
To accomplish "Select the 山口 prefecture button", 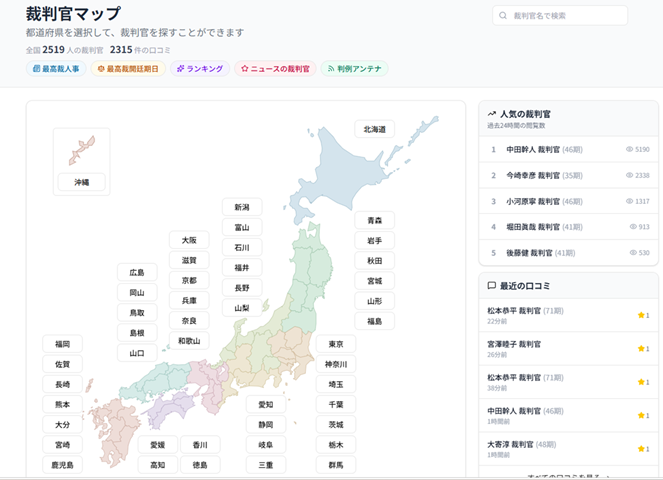I will point(137,353).
